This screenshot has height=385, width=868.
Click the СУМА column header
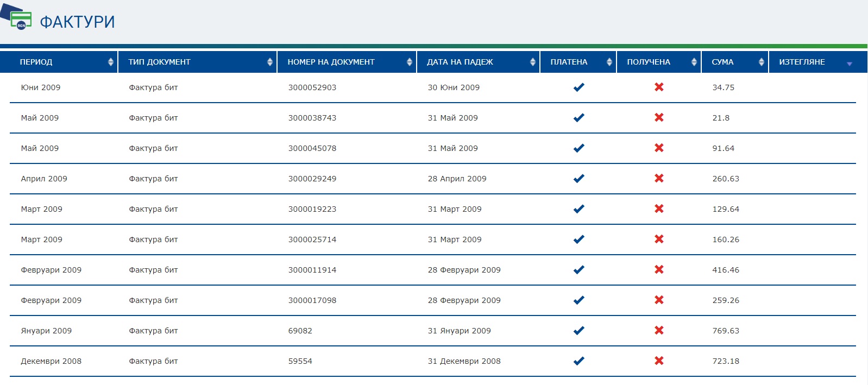pos(722,62)
